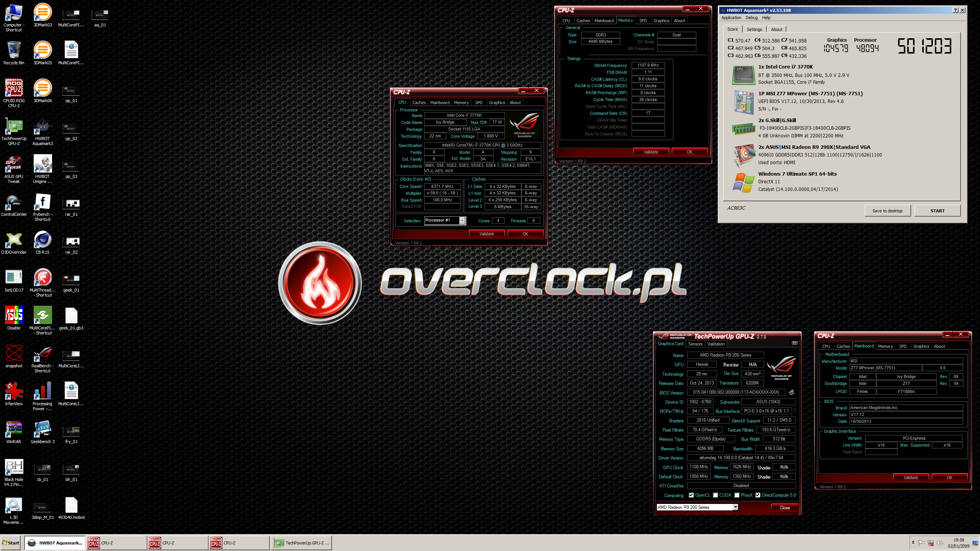Screen dimensions: 980x551
Task: Select Validation tab in GPU-Z
Action: [716, 344]
